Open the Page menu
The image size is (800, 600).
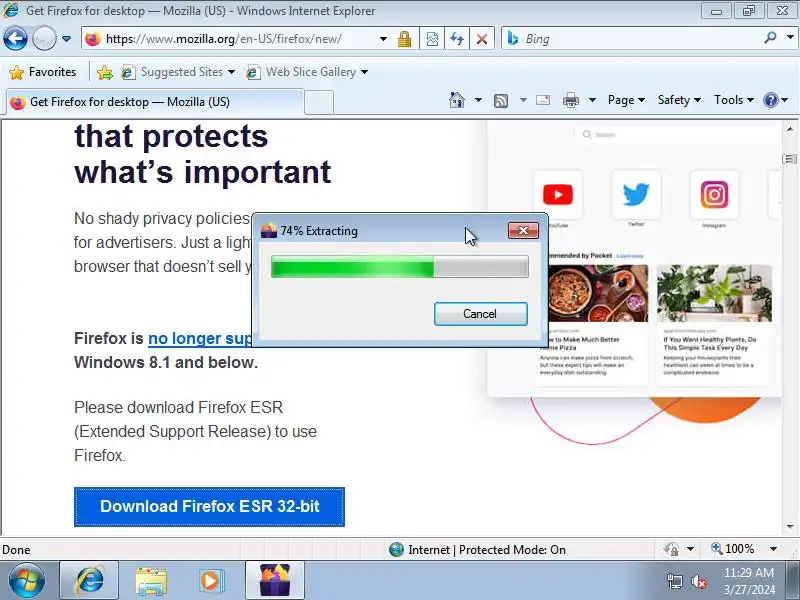coord(626,100)
